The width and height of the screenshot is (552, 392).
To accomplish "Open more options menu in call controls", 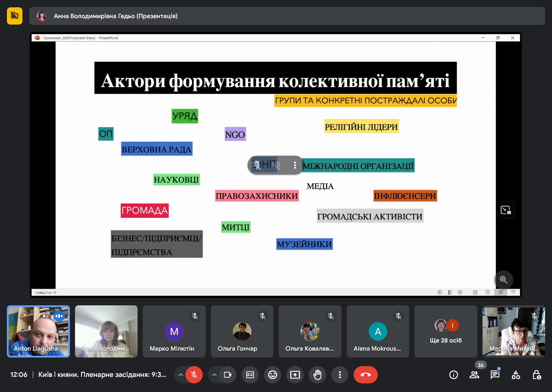I will pyautogui.click(x=340, y=375).
